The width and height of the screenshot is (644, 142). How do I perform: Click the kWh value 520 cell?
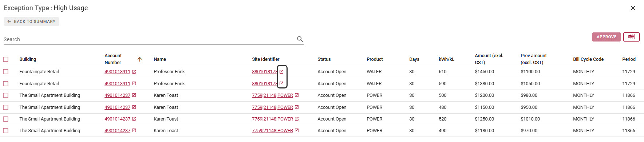point(443,119)
